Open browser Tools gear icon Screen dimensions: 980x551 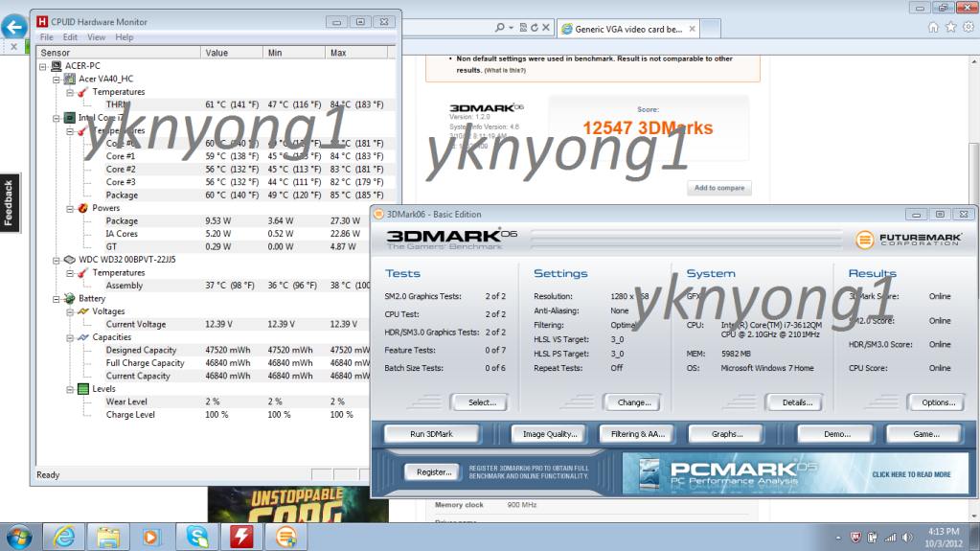pos(969,27)
